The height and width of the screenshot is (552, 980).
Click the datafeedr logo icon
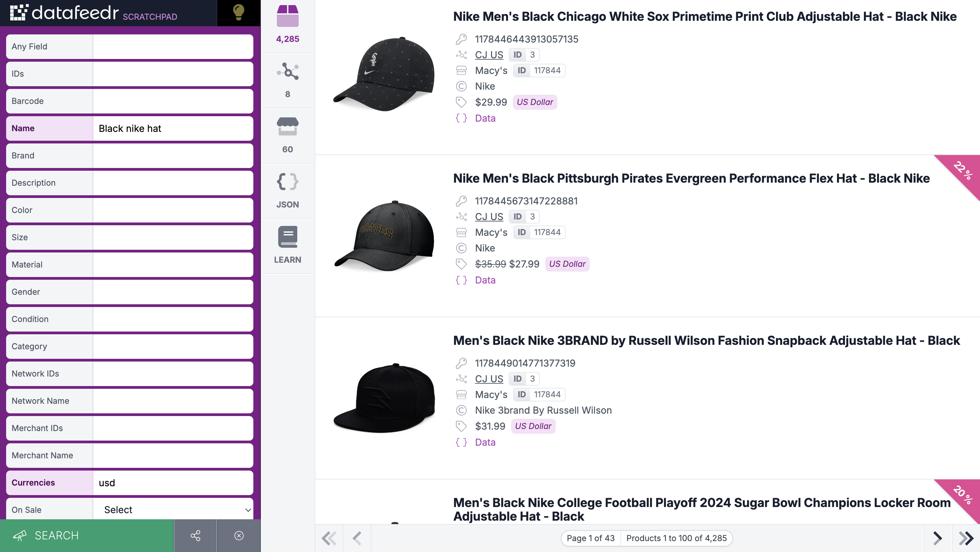[19, 13]
